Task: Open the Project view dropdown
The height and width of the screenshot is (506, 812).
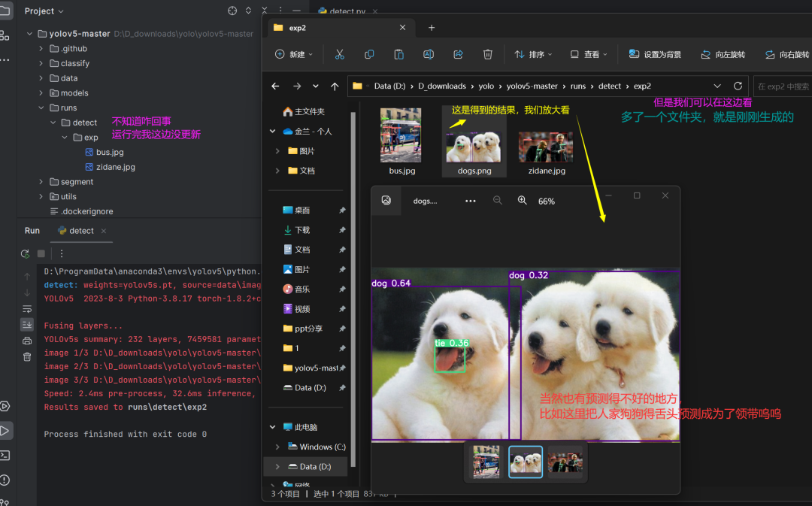Action: [44, 11]
